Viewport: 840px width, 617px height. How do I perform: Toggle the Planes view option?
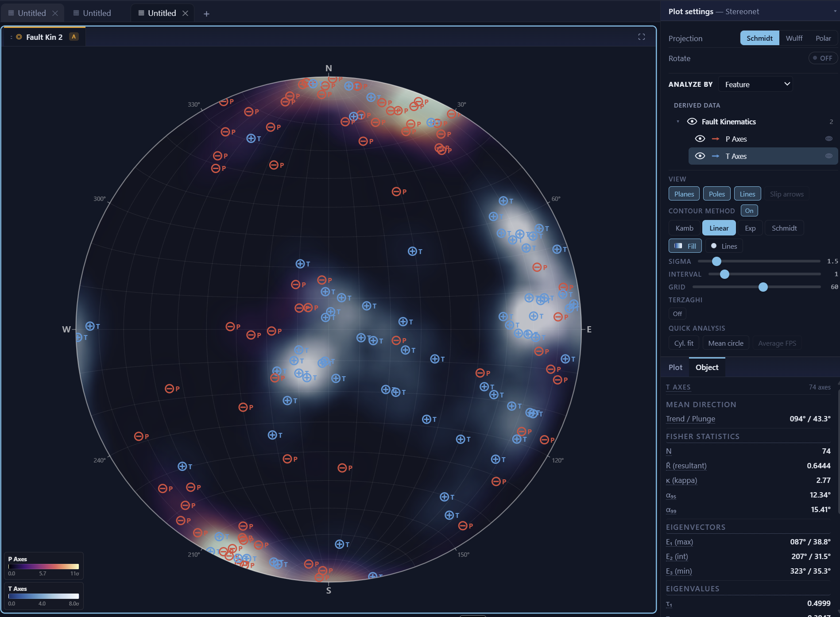coord(684,194)
